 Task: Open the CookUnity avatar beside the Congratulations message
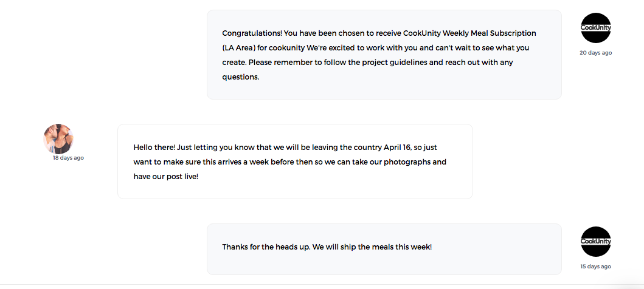pos(596,28)
